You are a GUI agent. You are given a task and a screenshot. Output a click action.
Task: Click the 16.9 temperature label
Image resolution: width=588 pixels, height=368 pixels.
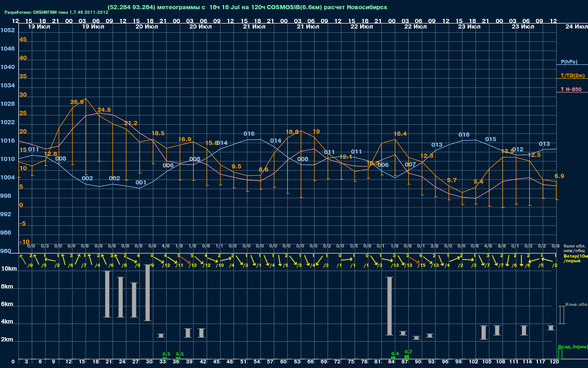[185, 139]
